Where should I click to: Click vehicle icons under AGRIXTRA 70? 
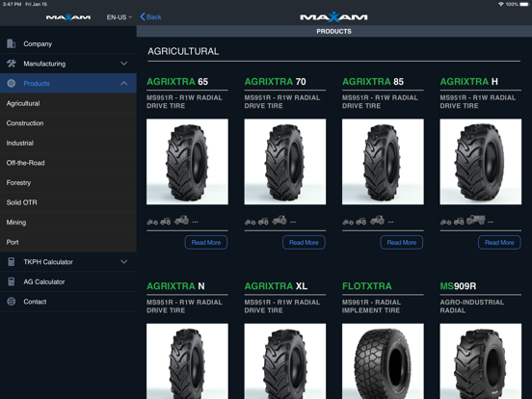click(270, 221)
